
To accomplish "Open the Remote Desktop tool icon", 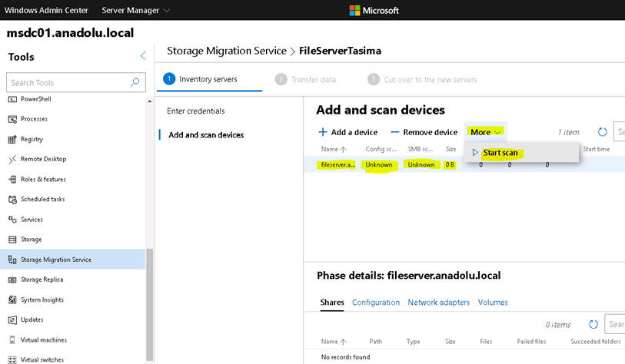I will 12,159.
